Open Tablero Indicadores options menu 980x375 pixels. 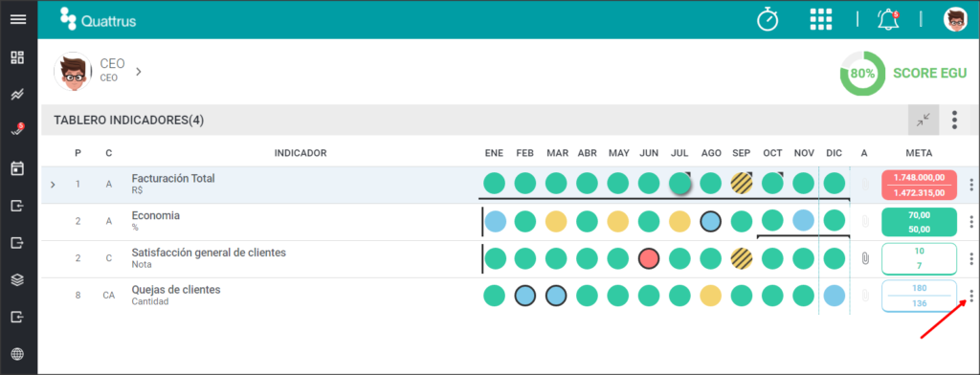coord(954,120)
